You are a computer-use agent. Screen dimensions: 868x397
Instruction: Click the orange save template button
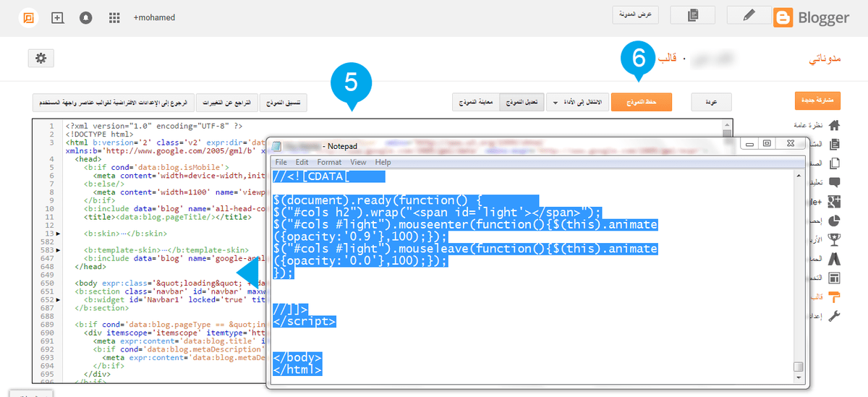click(641, 103)
